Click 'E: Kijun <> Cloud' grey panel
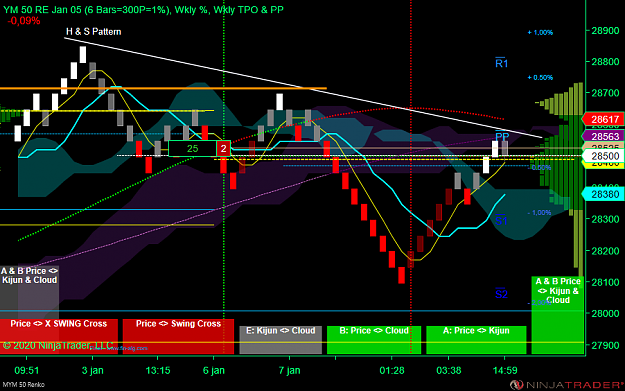 point(281,340)
